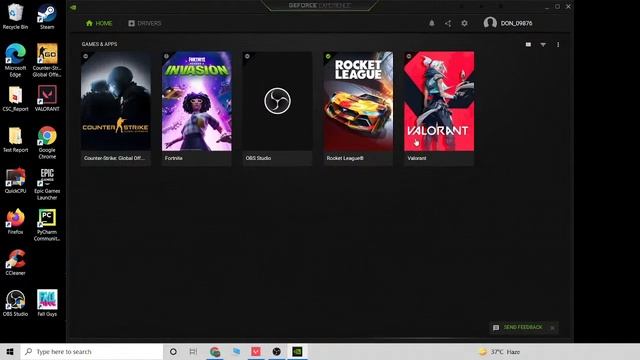
Task: Select Test Report desktop folder
Action: point(16,140)
